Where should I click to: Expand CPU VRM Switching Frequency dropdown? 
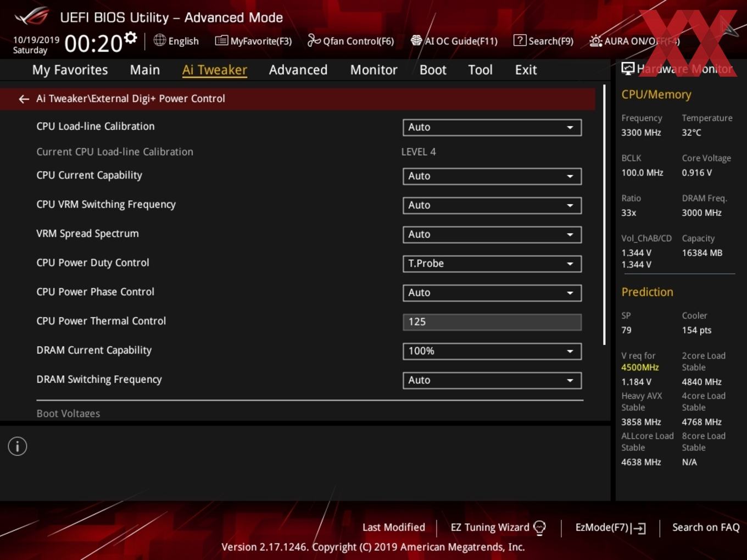tap(492, 205)
